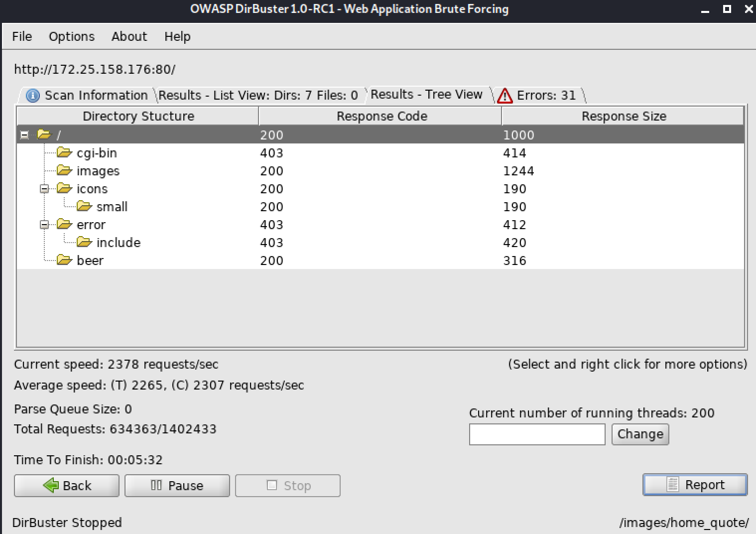Viewport: 756px width, 534px height.
Task: Click the running threads input field
Action: 537,434
